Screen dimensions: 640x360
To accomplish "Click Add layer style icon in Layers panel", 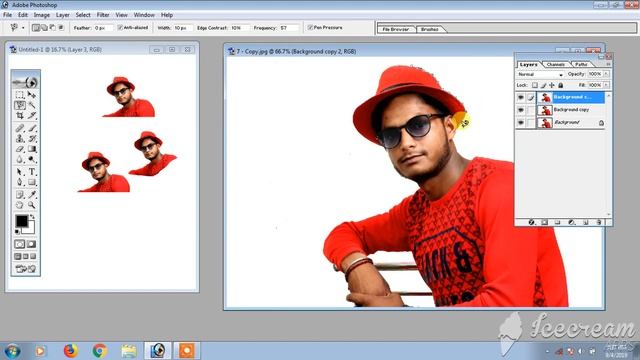I will (x=531, y=222).
